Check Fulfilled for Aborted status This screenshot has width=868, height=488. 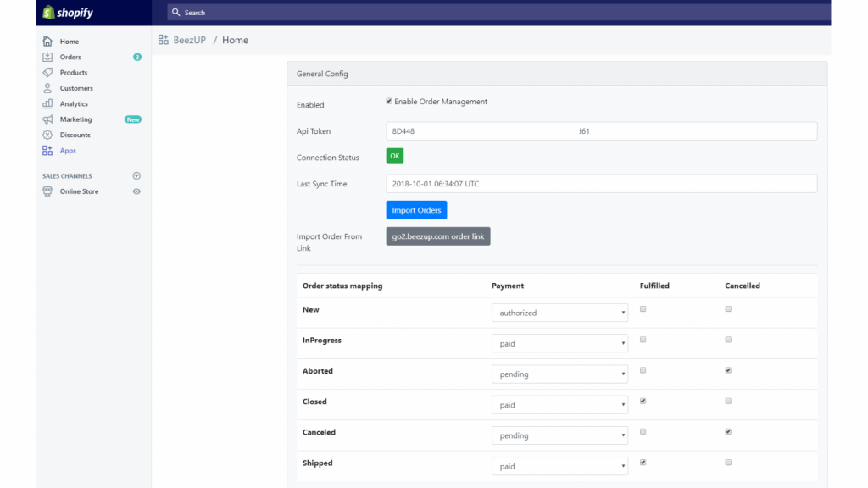tap(643, 370)
